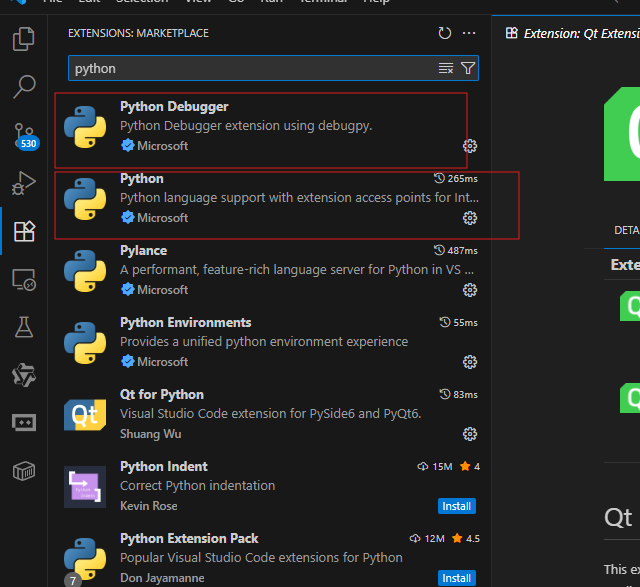Open manage gear for Python Environments
The width and height of the screenshot is (640, 587).
[x=470, y=362]
